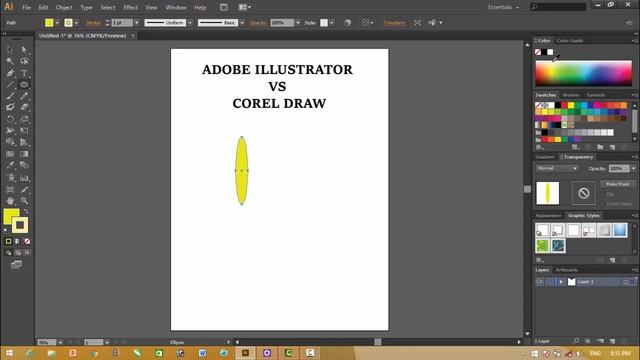Viewport: 640px width, 360px height.
Task: Tick the Invert Mask checkbox
Action: [x=602, y=204]
